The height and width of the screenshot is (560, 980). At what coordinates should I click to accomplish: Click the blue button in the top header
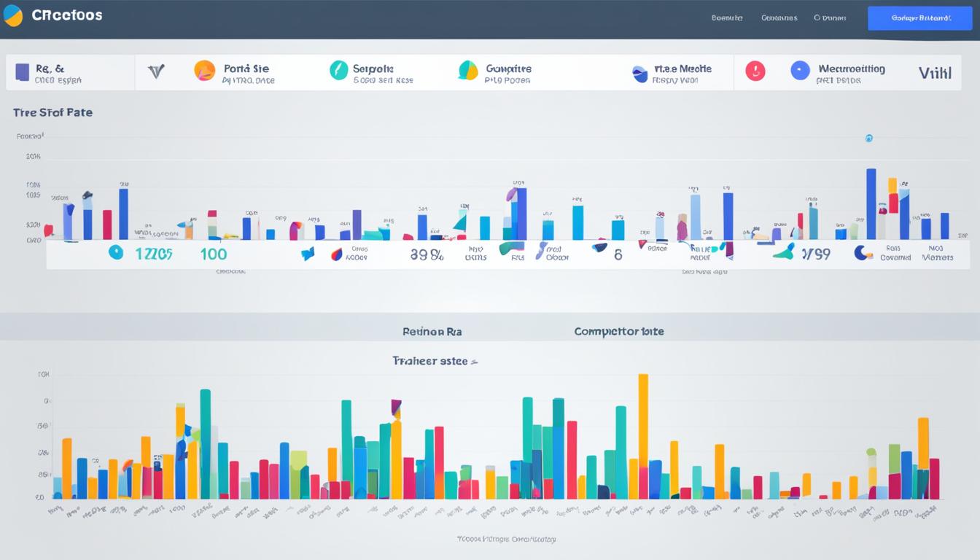click(x=920, y=18)
